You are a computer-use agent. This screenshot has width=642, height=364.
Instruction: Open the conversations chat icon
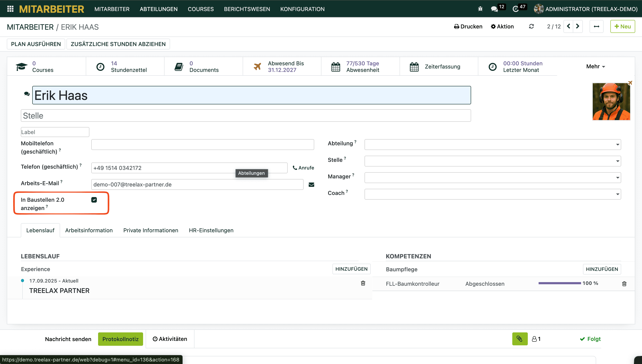(494, 9)
